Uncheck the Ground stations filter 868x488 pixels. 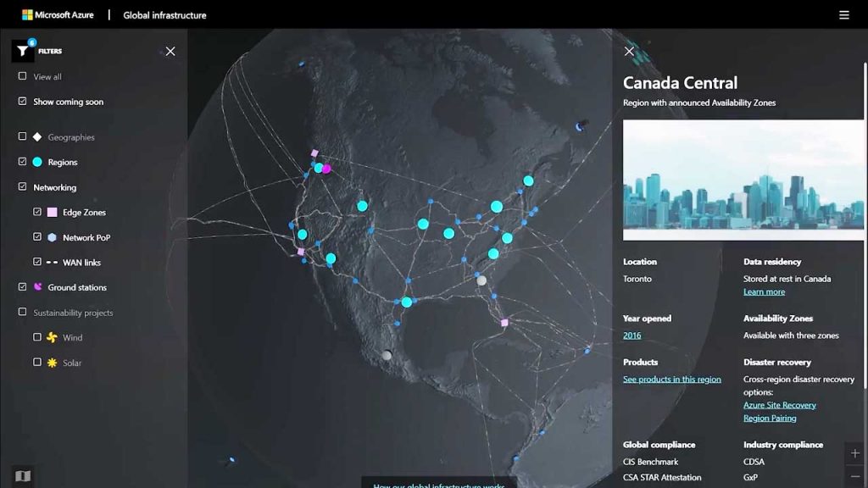[22, 286]
